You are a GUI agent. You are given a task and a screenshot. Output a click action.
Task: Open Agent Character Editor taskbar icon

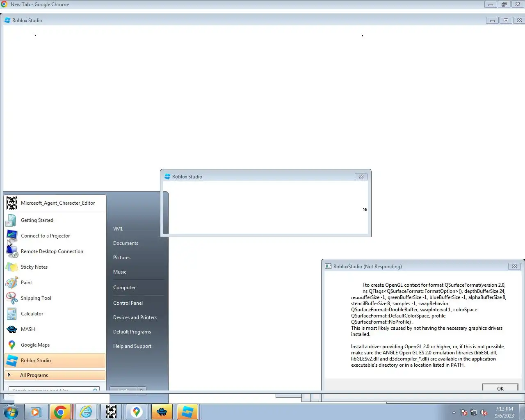click(111, 412)
